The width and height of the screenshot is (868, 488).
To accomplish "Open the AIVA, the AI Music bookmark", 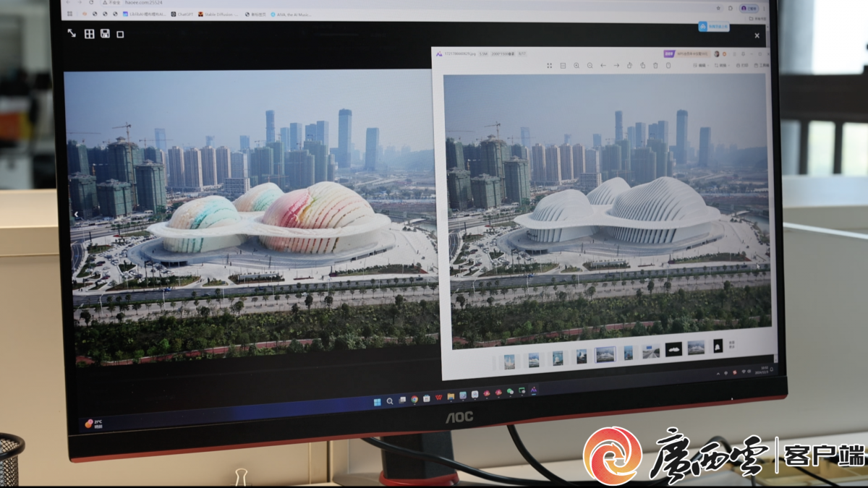I will click(x=290, y=14).
